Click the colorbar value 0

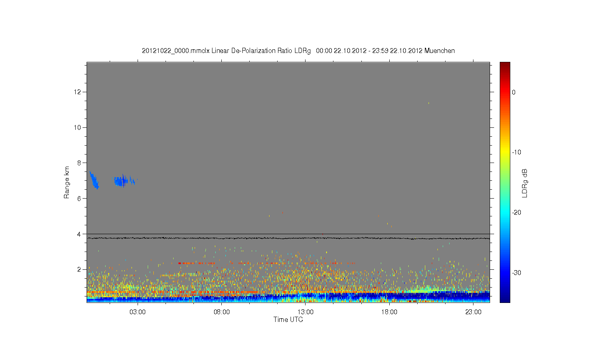(x=514, y=92)
